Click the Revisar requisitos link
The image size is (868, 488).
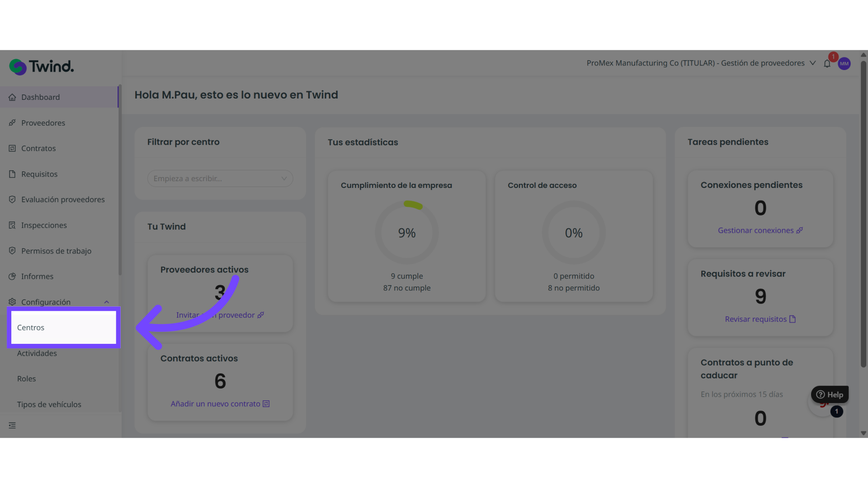pos(759,319)
